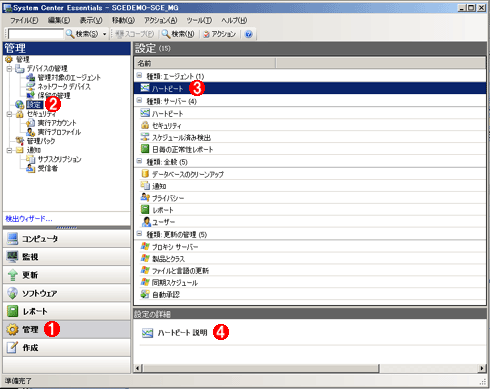Screen dimensions: 490x389
Task: Click the 実行アカウント tree icon
Action: click(x=31, y=123)
